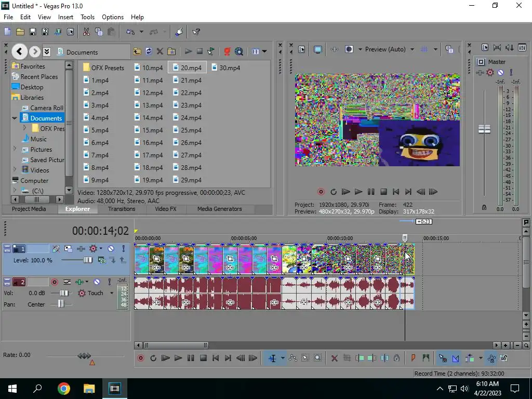532x399 pixels.
Task: Click Start Preview in the explorer toolbar
Action: click(188, 51)
